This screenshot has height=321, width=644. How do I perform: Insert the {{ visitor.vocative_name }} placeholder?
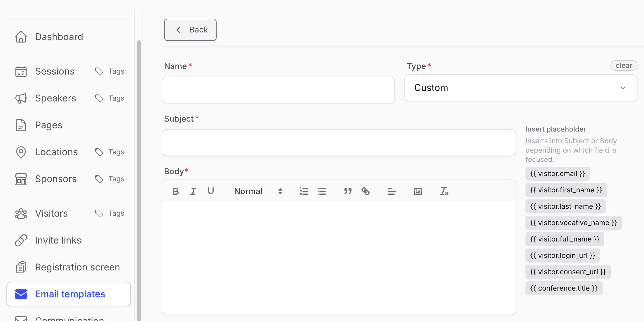[574, 223]
